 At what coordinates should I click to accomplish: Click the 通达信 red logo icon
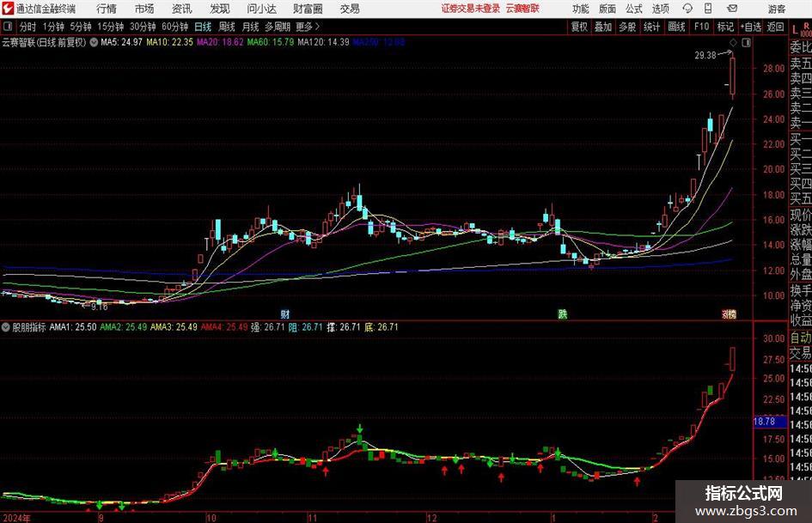pos(8,9)
